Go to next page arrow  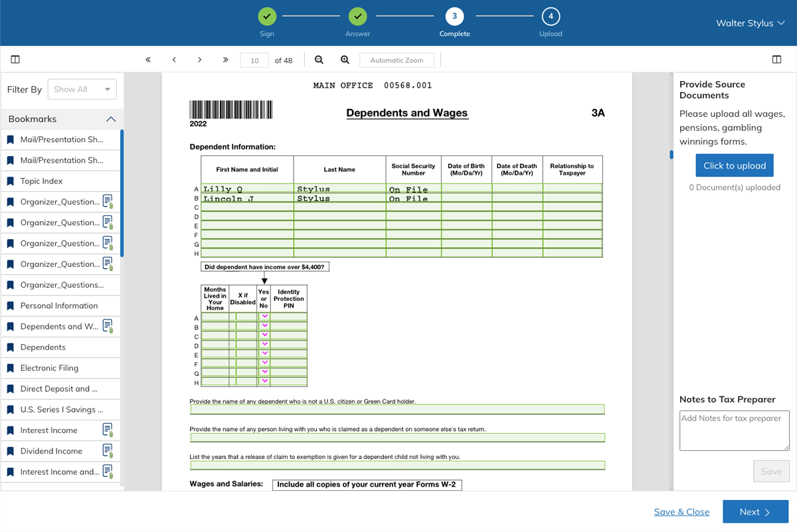199,60
